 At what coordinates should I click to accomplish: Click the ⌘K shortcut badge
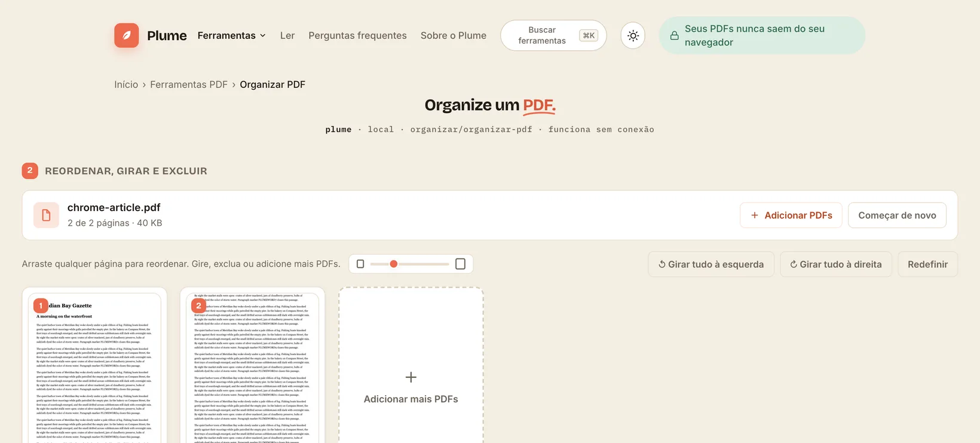click(x=589, y=35)
